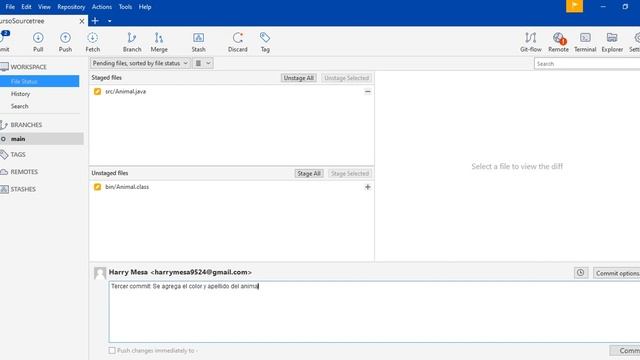Open the Repository menu
The height and width of the screenshot is (360, 640).
tap(71, 7)
